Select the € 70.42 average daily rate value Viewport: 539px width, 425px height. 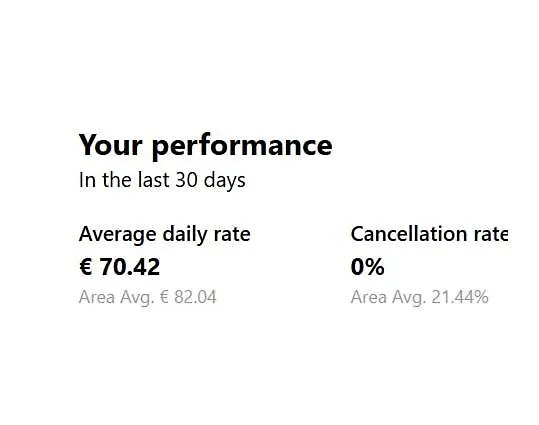tap(120, 267)
